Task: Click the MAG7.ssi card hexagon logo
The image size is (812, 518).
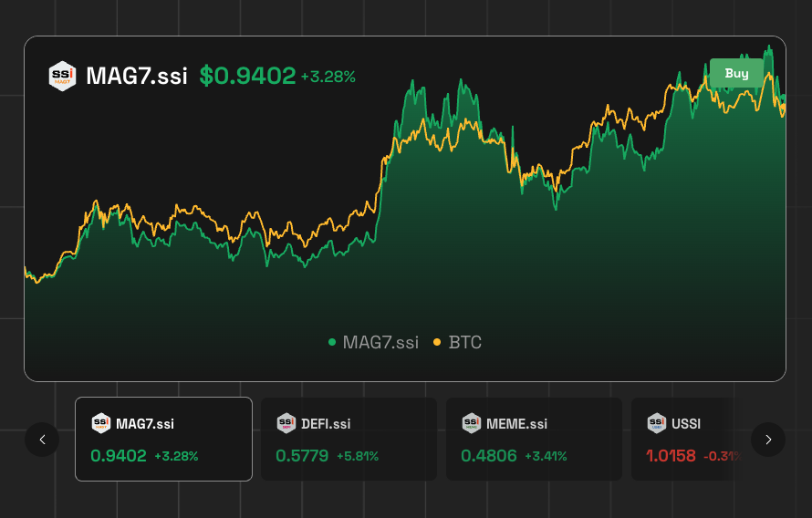Action: click(101, 423)
